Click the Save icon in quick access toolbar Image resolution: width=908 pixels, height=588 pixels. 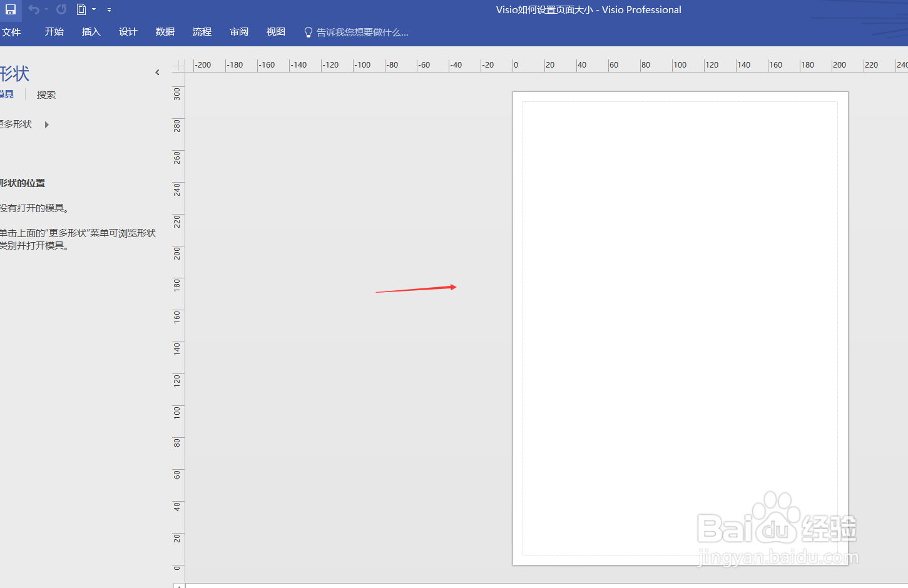pos(11,9)
